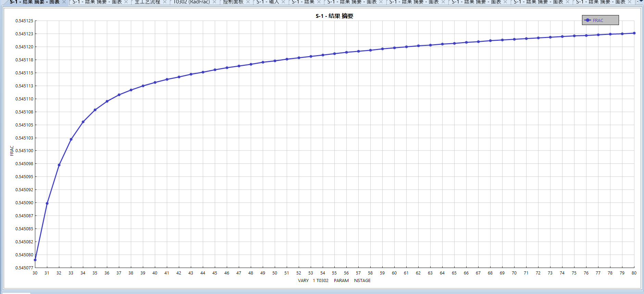644x294 pixels.
Task: Click x-axis tick label 45
Action: (x=215, y=273)
